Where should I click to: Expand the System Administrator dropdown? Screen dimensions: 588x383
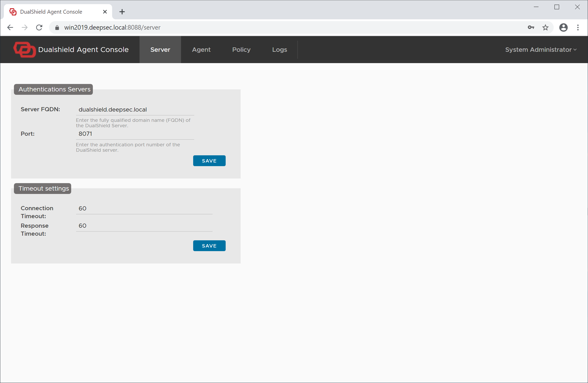point(541,50)
